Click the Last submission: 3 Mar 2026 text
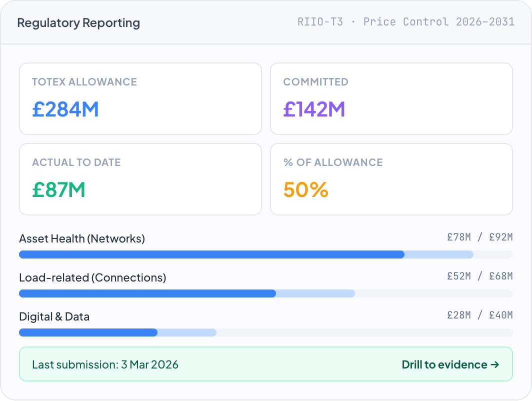 [x=105, y=364]
